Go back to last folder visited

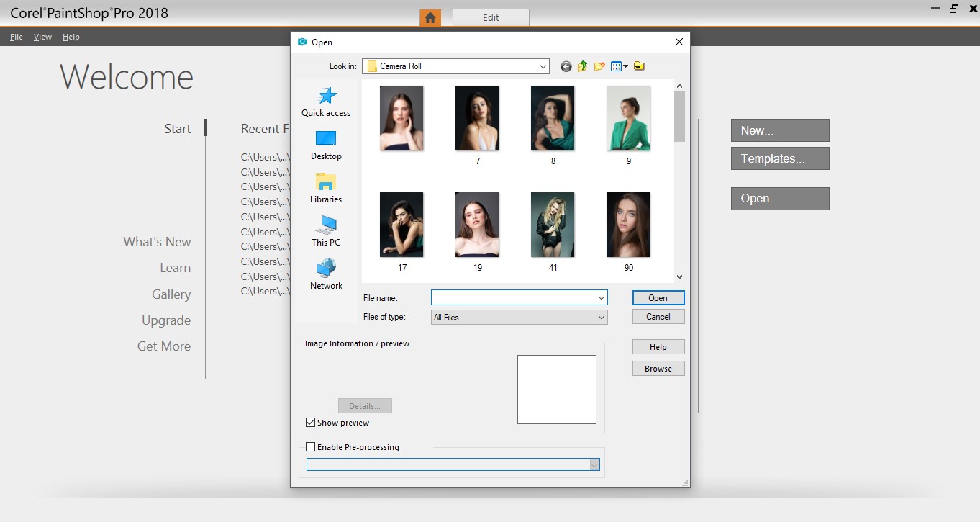pos(566,66)
